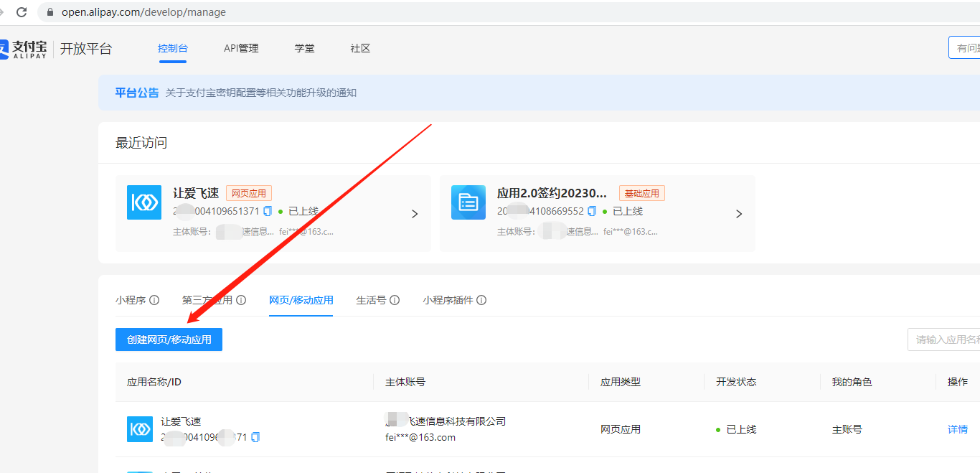Click the 最近访问 heading

pos(141,143)
